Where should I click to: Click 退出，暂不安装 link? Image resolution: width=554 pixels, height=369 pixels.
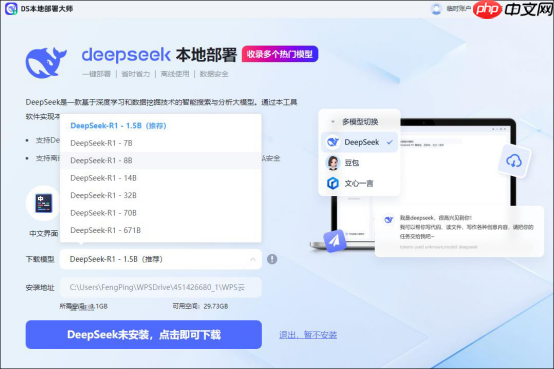(308, 335)
